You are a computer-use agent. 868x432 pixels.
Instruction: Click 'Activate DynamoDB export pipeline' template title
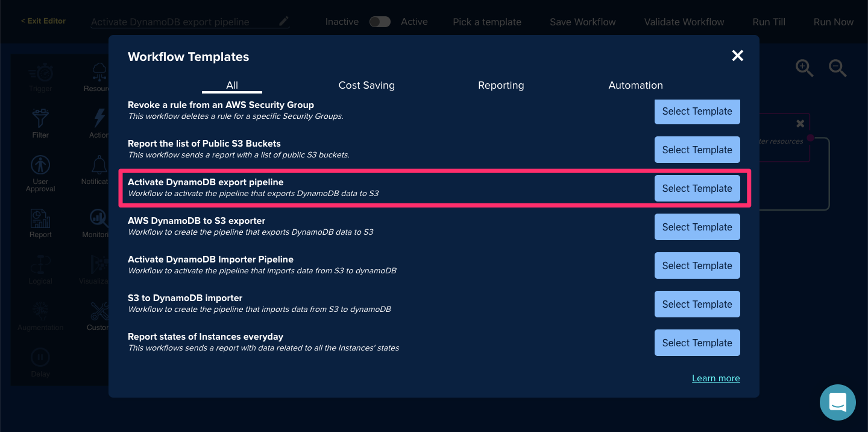206,182
